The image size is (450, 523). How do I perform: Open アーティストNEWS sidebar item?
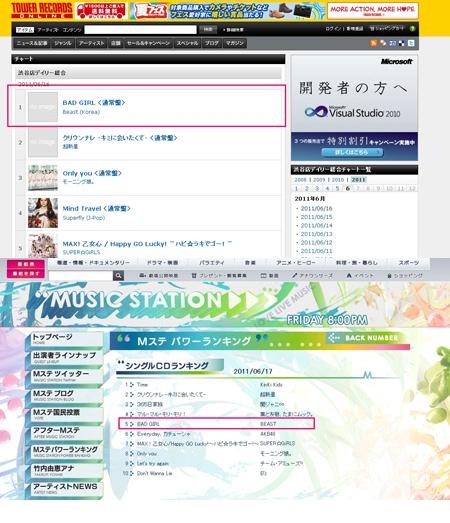click(x=63, y=489)
